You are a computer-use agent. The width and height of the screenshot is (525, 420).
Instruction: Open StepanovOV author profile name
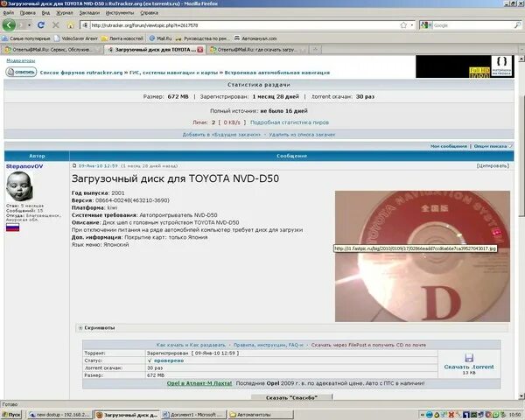point(24,166)
